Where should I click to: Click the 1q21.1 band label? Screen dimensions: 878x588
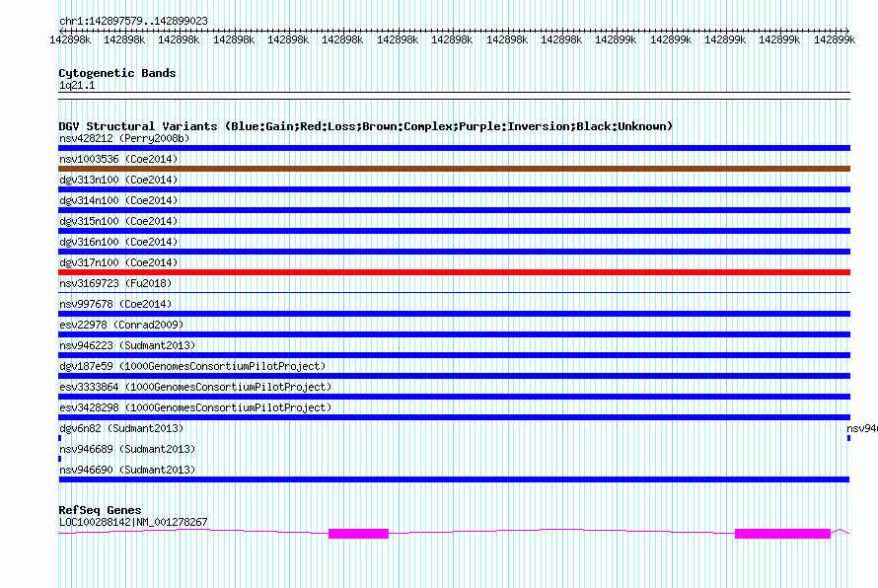(x=77, y=85)
